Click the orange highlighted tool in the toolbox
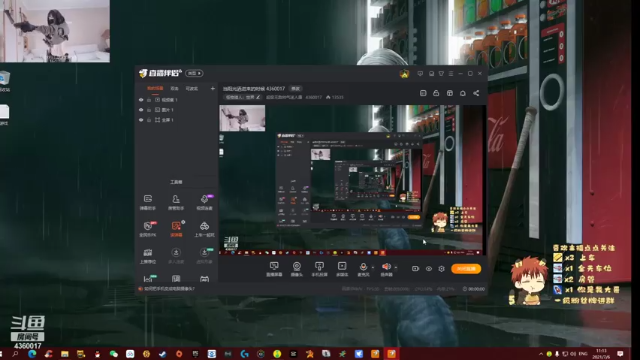This screenshot has width=640, height=360. 176,229
